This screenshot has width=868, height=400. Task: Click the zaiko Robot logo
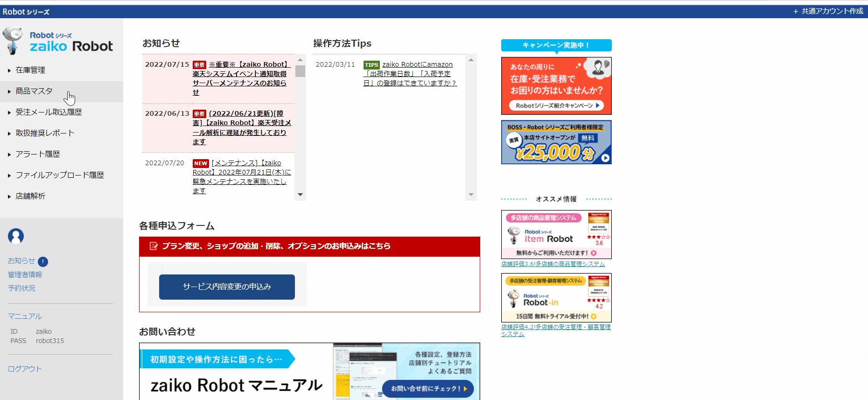click(58, 42)
